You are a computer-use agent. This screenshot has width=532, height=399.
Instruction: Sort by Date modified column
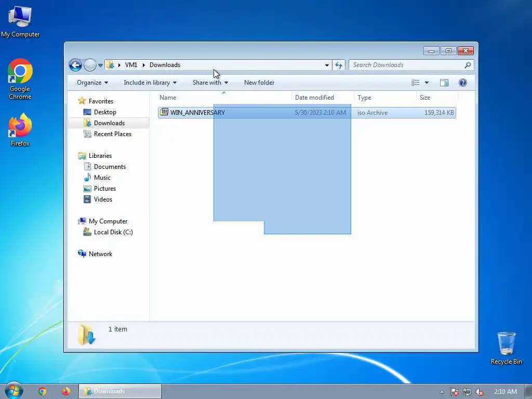tap(323, 97)
